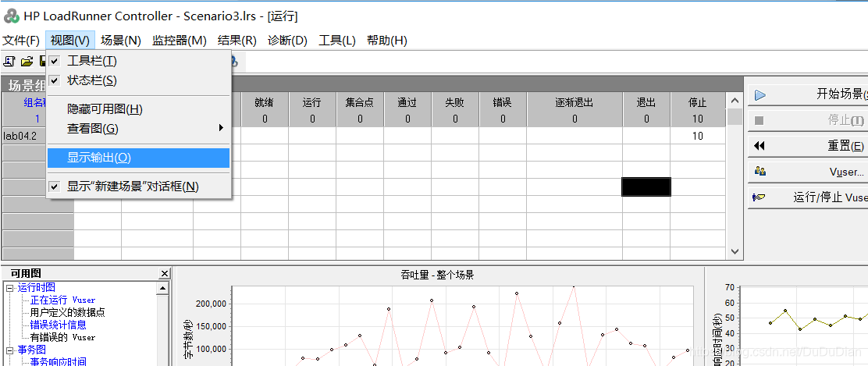
Task: Select 用户定义的数据点 graph
Action: (67, 312)
